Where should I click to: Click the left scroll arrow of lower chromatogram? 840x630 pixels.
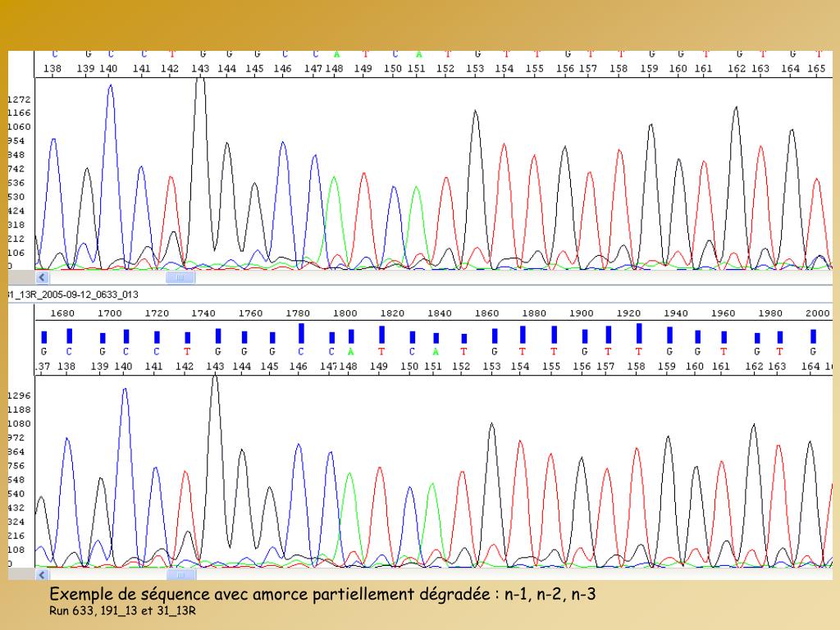click(42, 575)
